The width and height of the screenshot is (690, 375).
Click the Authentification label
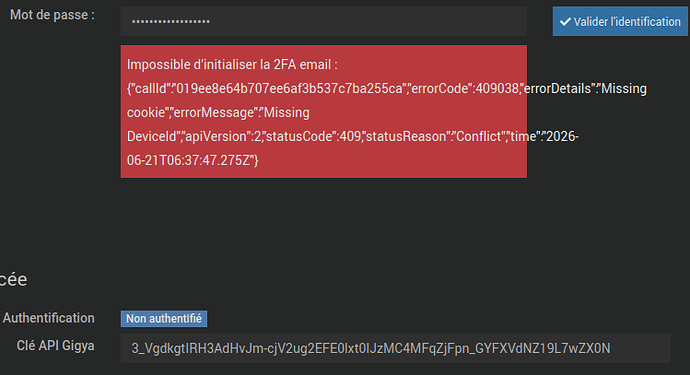pos(48,318)
